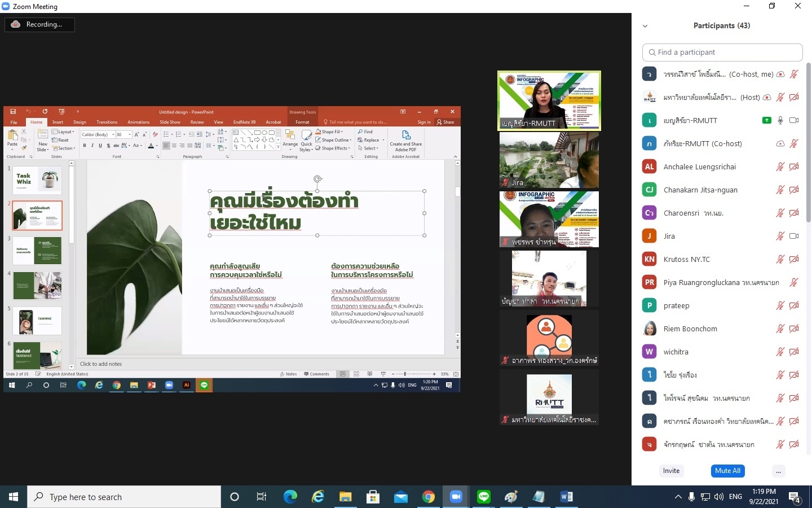Switch to the Design ribbon tab
Screen dimensions: 812x508
click(x=80, y=122)
